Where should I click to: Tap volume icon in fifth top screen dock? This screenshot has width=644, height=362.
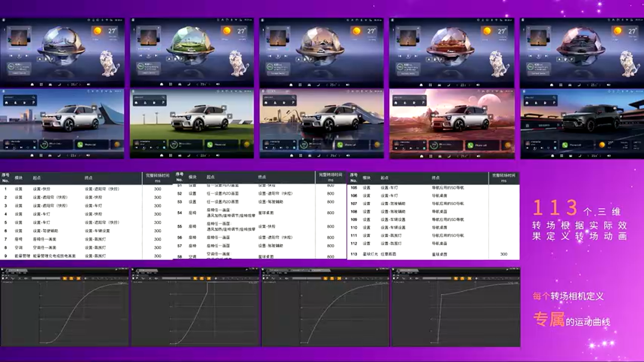608,84
